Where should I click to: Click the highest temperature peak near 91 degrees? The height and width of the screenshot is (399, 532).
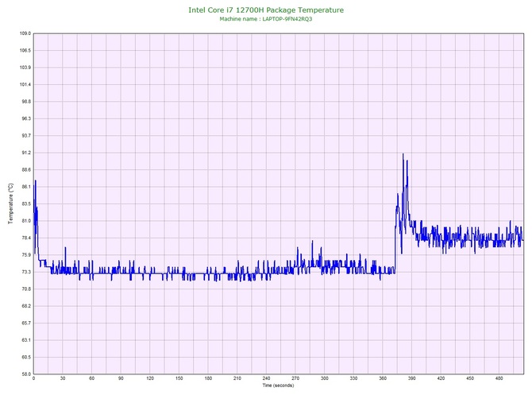pyautogui.click(x=403, y=155)
